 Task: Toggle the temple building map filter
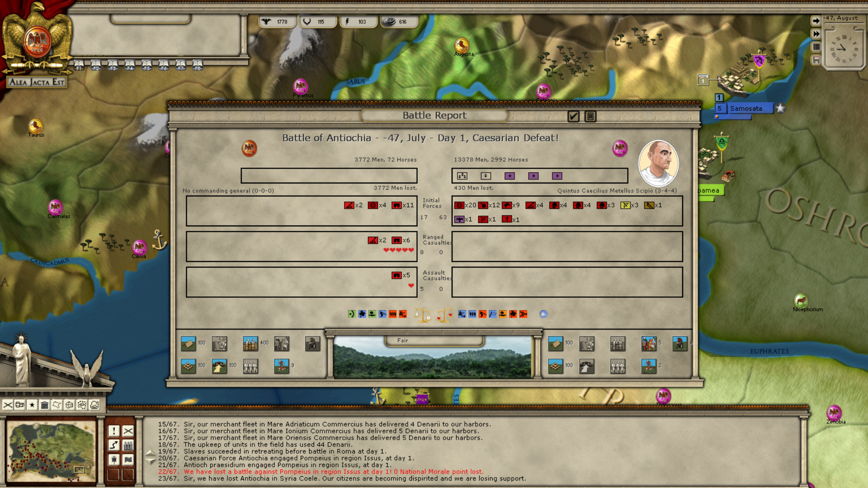pyautogui.click(x=44, y=405)
